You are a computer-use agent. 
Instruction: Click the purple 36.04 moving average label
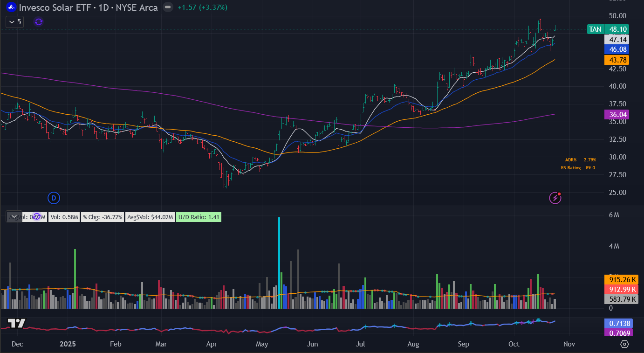pyautogui.click(x=616, y=114)
